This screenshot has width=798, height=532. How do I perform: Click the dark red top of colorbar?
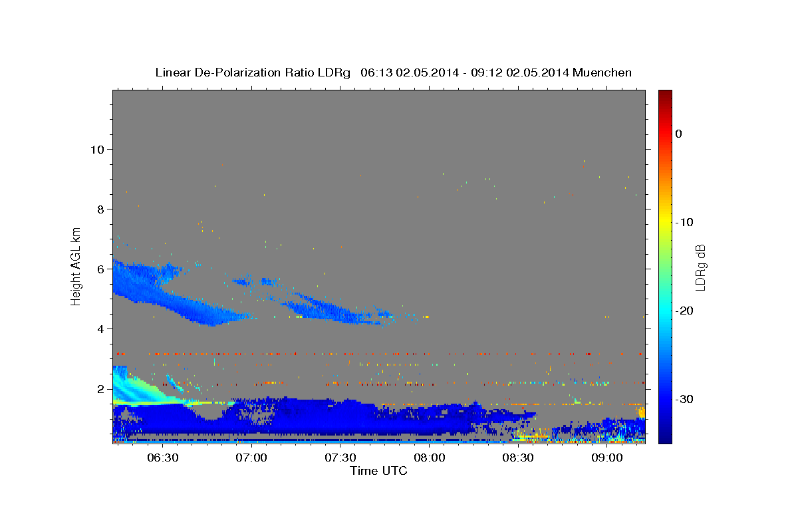tap(665, 95)
